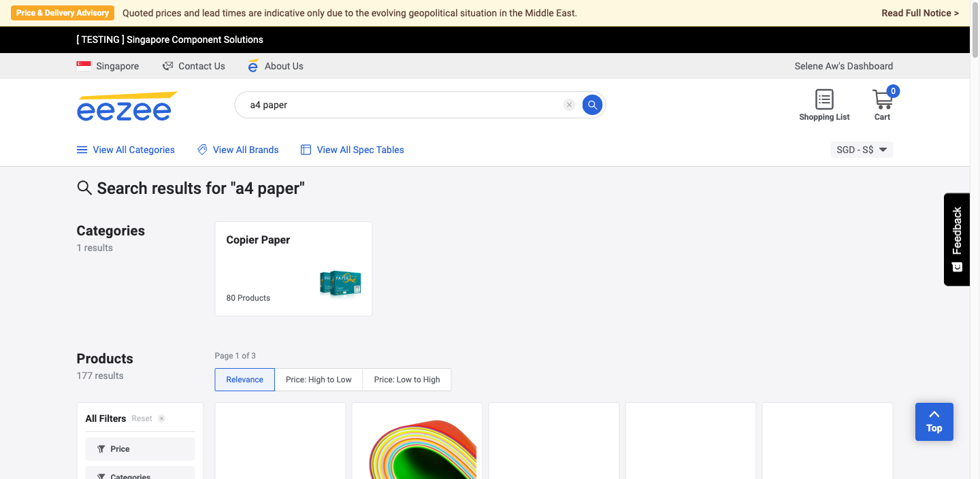The width and height of the screenshot is (980, 479).
Task: Select the Relevance sort tab
Action: (x=245, y=380)
